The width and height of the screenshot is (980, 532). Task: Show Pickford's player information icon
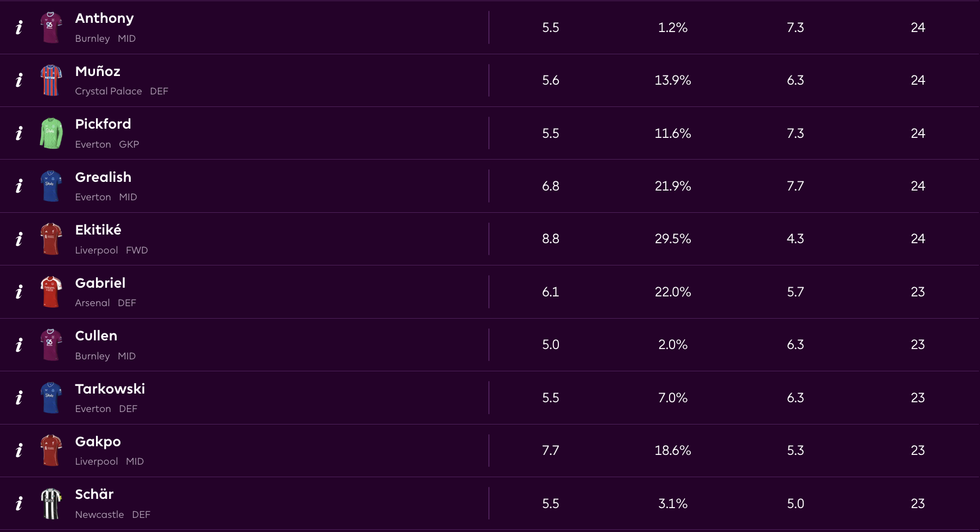coord(19,134)
